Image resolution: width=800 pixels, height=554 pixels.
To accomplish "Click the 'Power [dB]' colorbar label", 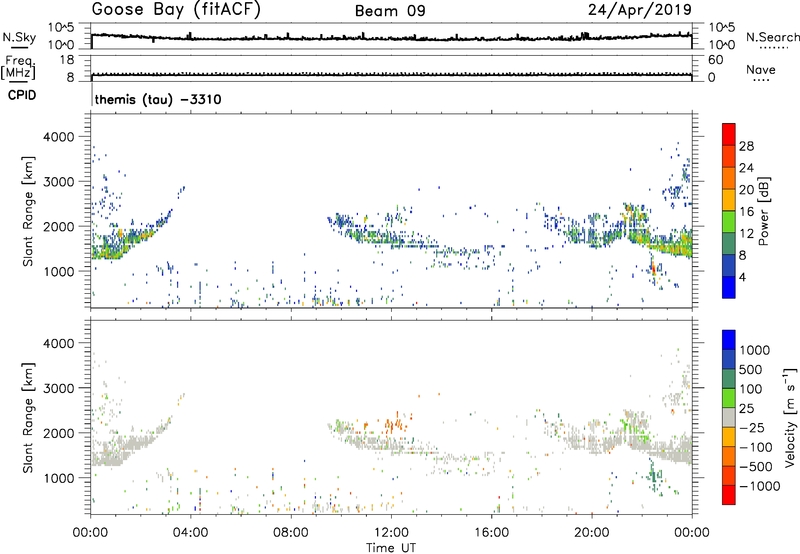I will [x=763, y=211].
